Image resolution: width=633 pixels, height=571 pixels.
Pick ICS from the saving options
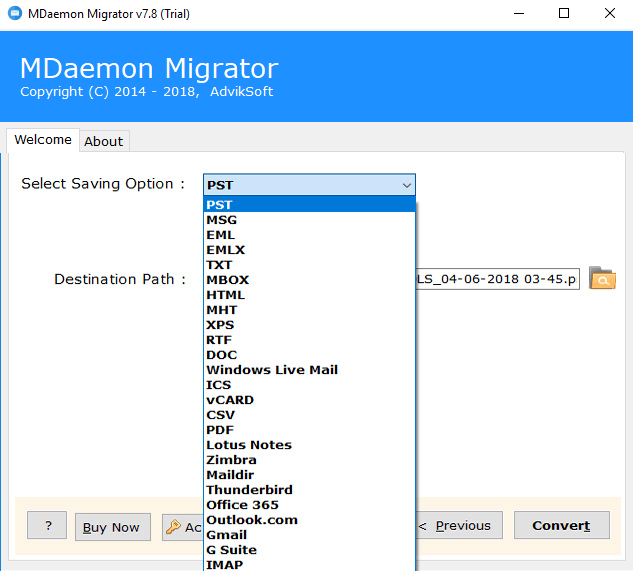click(x=309, y=385)
